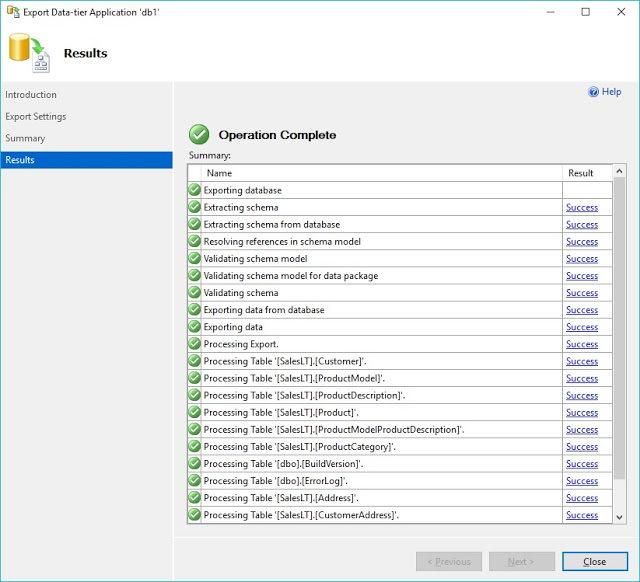The width and height of the screenshot is (640, 582).
Task: Click the green check next to Processing Export
Action: (x=195, y=344)
